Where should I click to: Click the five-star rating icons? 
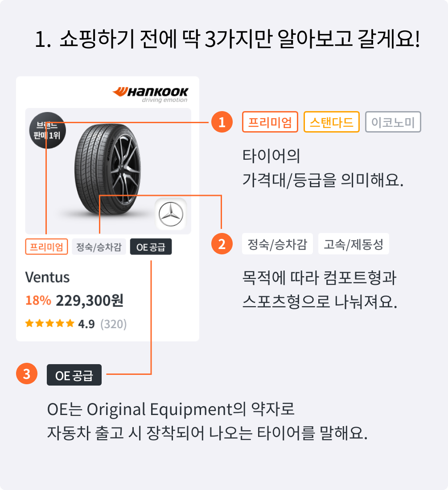(49, 324)
